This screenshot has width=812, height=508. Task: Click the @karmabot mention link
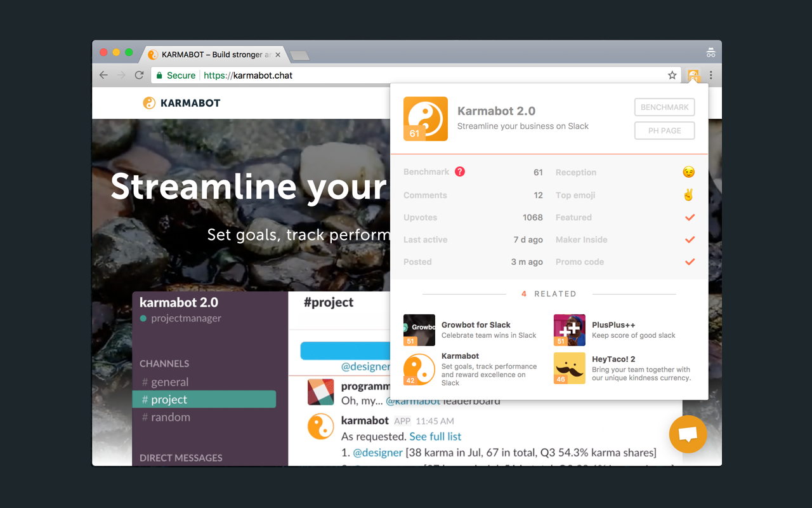pos(413,401)
